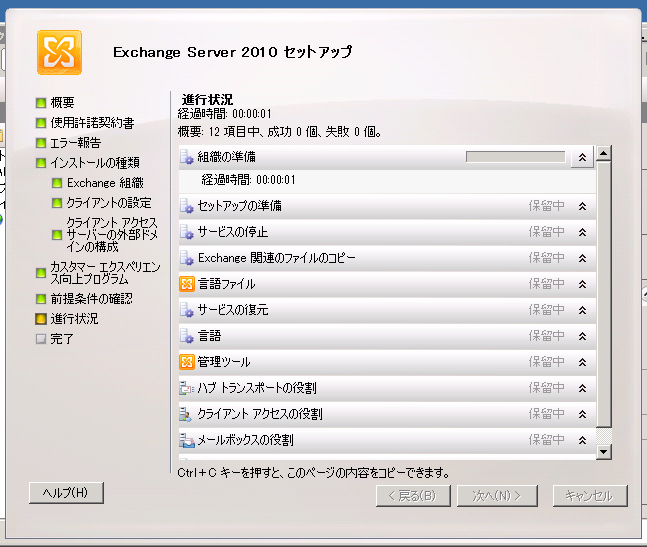Click the 戻る(B) button
The width and height of the screenshot is (647, 547).
coord(413,495)
